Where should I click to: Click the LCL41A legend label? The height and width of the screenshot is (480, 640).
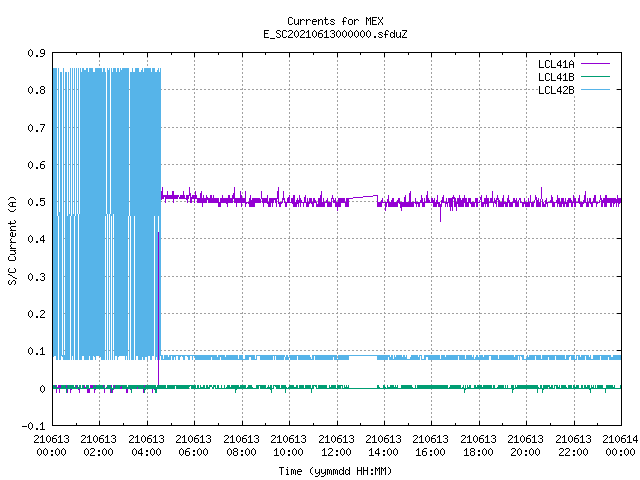556,64
